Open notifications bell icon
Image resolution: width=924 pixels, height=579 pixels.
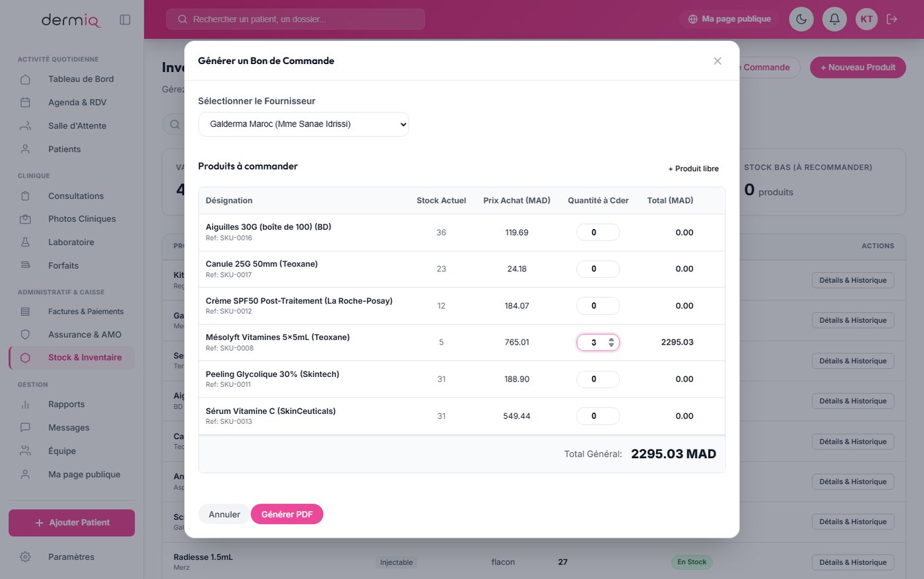(834, 19)
